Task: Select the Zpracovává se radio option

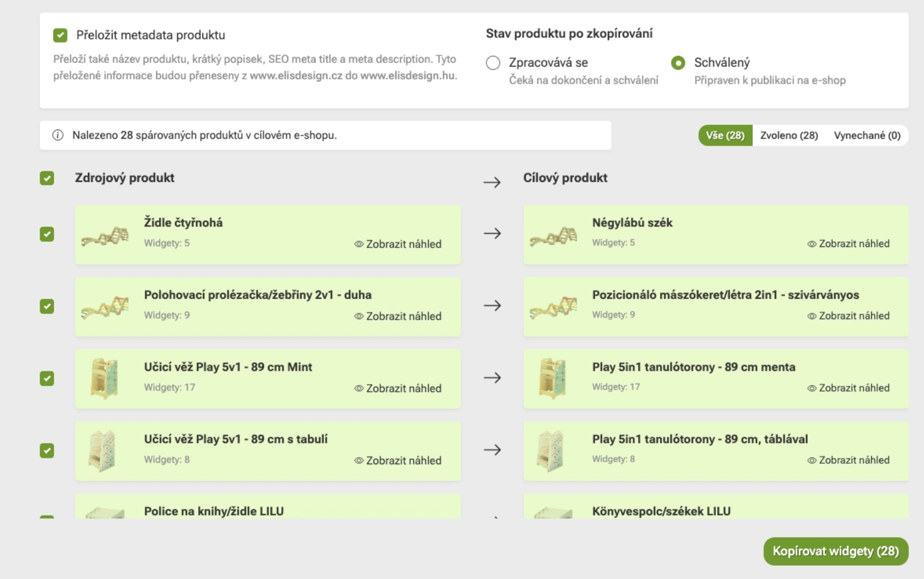Action: pos(493,63)
